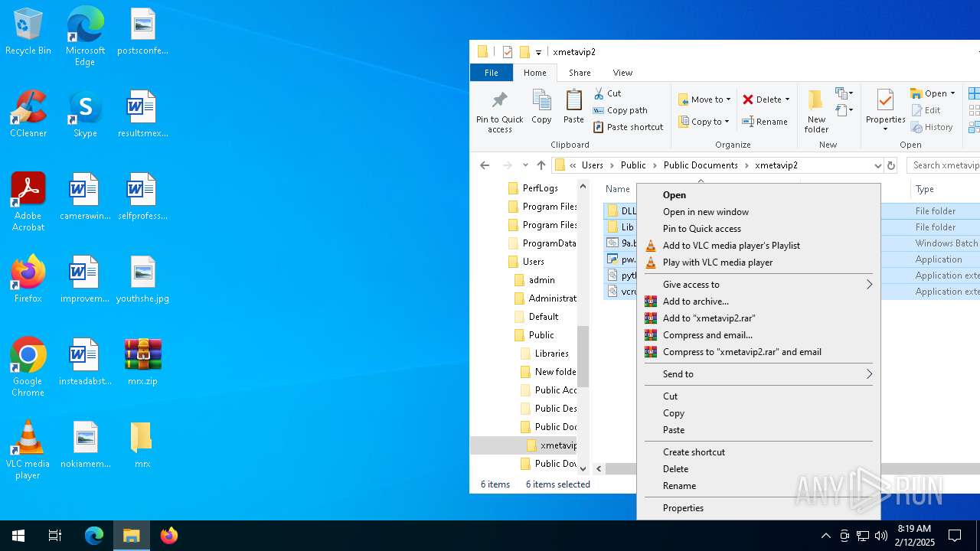Screen dimensions: 980x551
Task: Select mrx.zip archive on desktop
Action: [x=142, y=362]
